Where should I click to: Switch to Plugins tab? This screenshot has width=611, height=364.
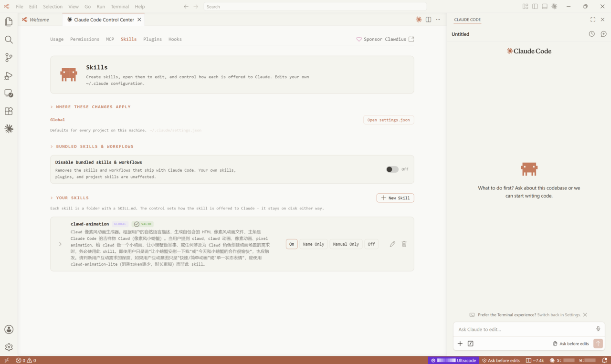(x=152, y=39)
